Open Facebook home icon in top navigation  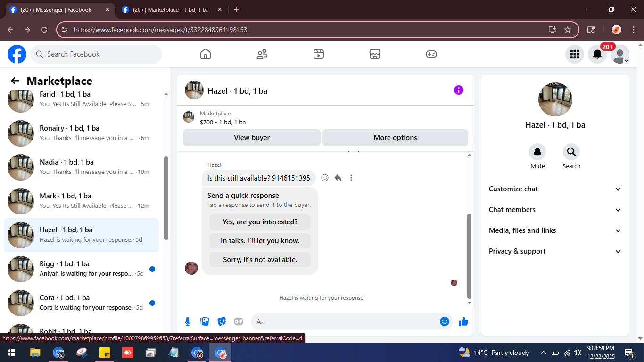pyautogui.click(x=206, y=54)
